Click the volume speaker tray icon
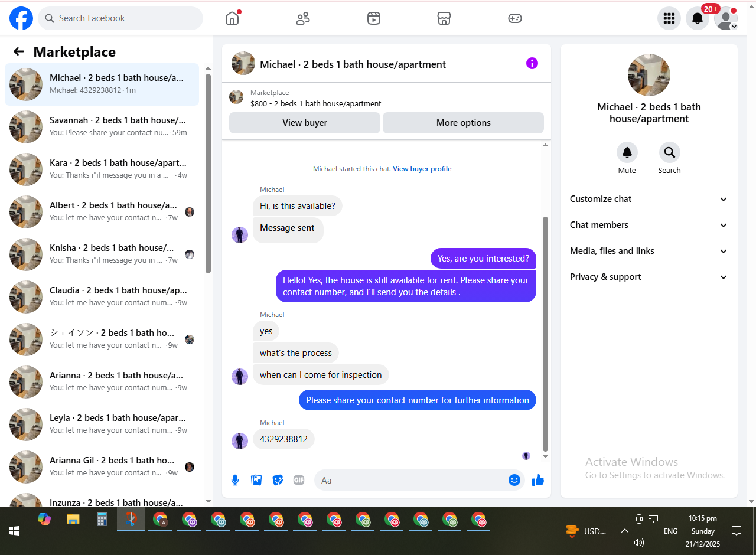This screenshot has height=555, width=756. pyautogui.click(x=638, y=543)
